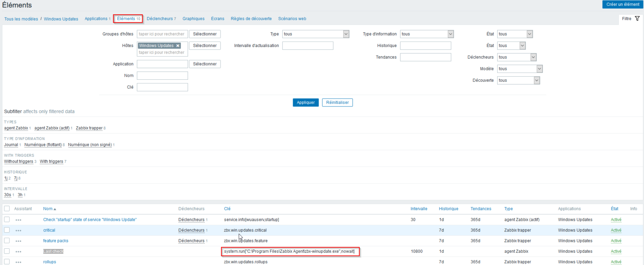Viewport: 644px width, 265px height.
Task: Select all items with the header checkbox
Action: coord(7,208)
